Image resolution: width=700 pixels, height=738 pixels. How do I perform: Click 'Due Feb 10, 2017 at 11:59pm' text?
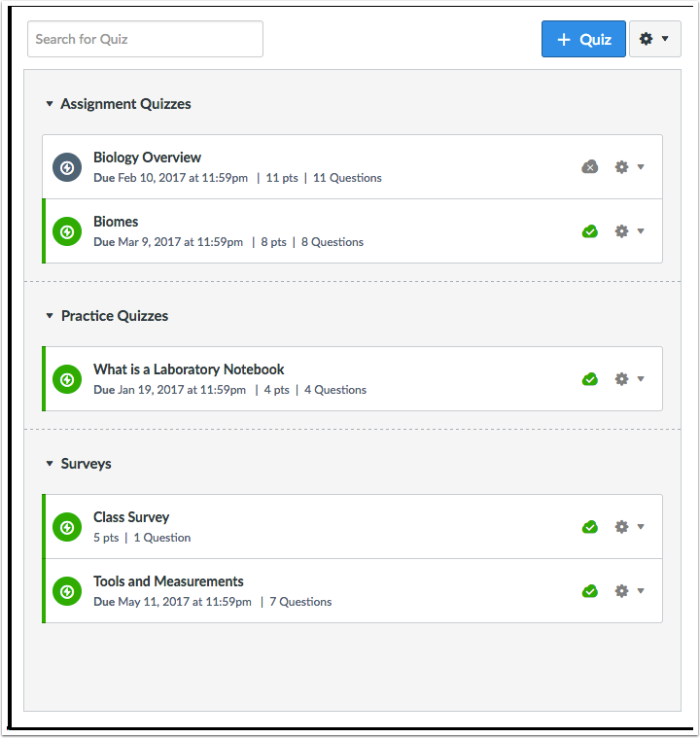[171, 178]
